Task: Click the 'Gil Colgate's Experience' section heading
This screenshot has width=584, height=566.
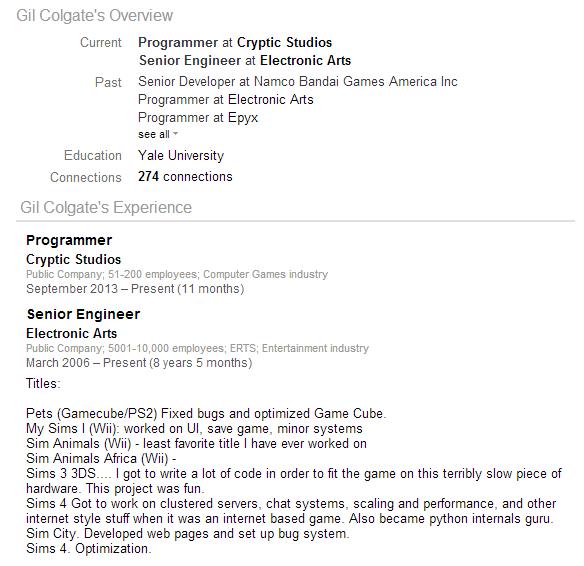Action: [106, 207]
